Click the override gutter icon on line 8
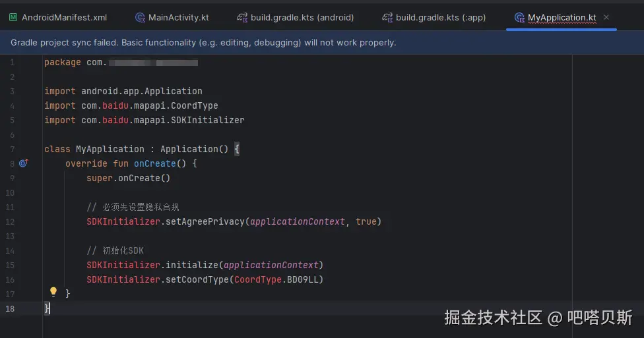This screenshot has width=644, height=338. (23, 163)
